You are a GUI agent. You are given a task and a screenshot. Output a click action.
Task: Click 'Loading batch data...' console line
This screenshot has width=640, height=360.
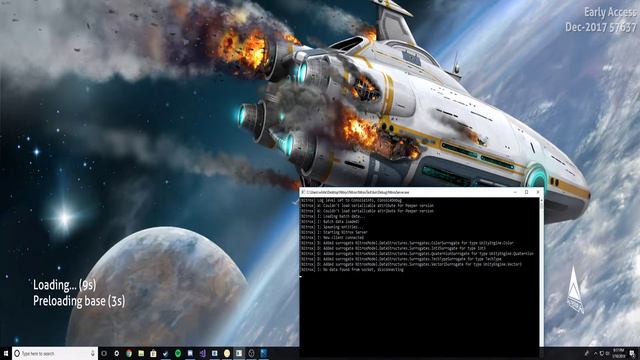pos(333,216)
